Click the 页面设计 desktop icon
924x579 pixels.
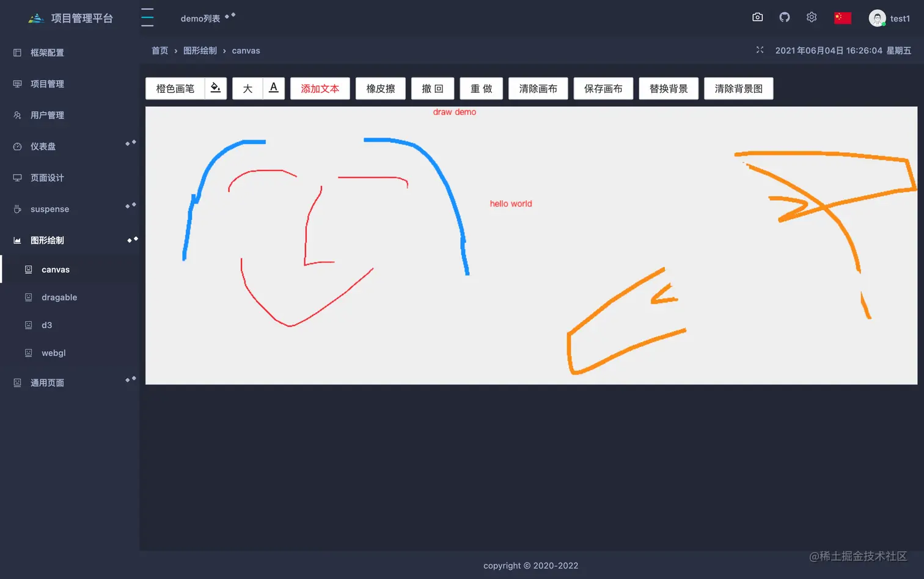click(17, 178)
